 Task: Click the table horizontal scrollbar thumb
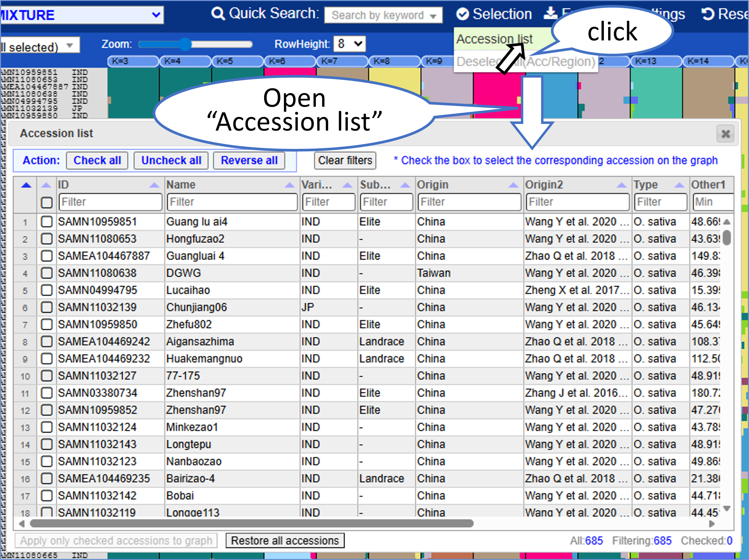coord(251,524)
